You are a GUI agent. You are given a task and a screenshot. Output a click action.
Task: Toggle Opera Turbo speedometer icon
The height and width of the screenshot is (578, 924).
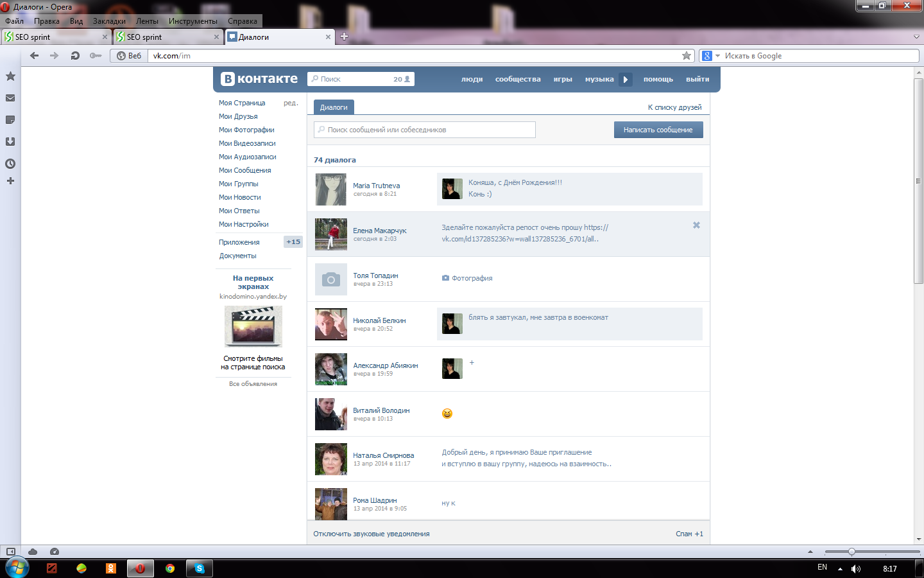tap(55, 552)
